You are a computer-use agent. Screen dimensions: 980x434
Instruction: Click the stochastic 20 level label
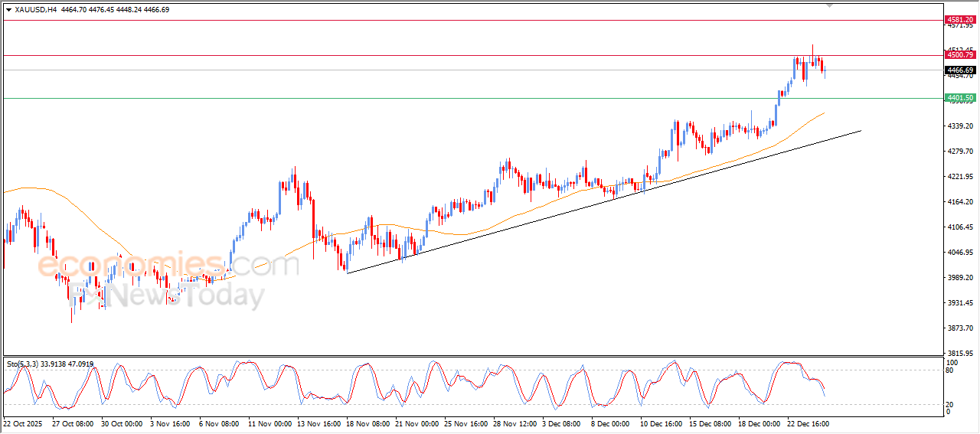pos(950,403)
